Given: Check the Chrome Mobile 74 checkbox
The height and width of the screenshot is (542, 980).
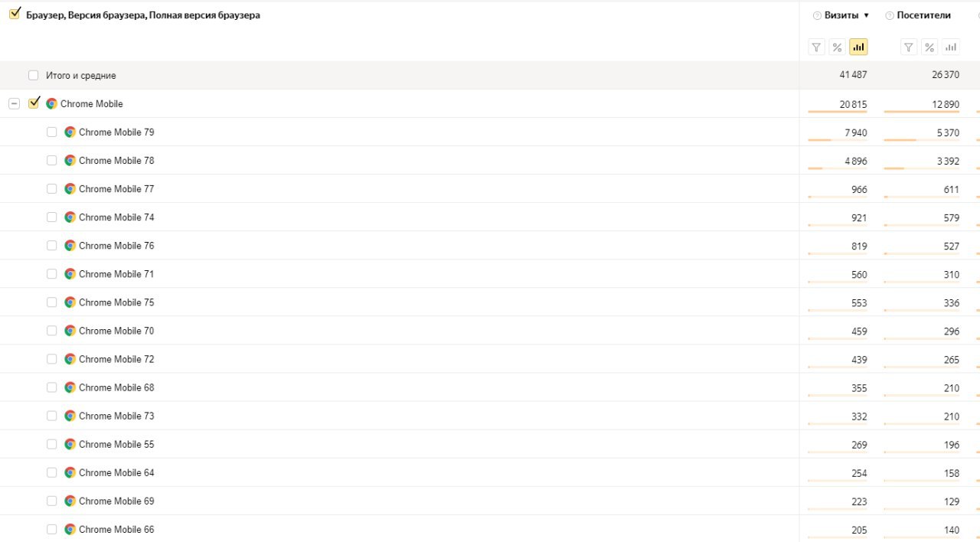Looking at the screenshot, I should tap(51, 217).
